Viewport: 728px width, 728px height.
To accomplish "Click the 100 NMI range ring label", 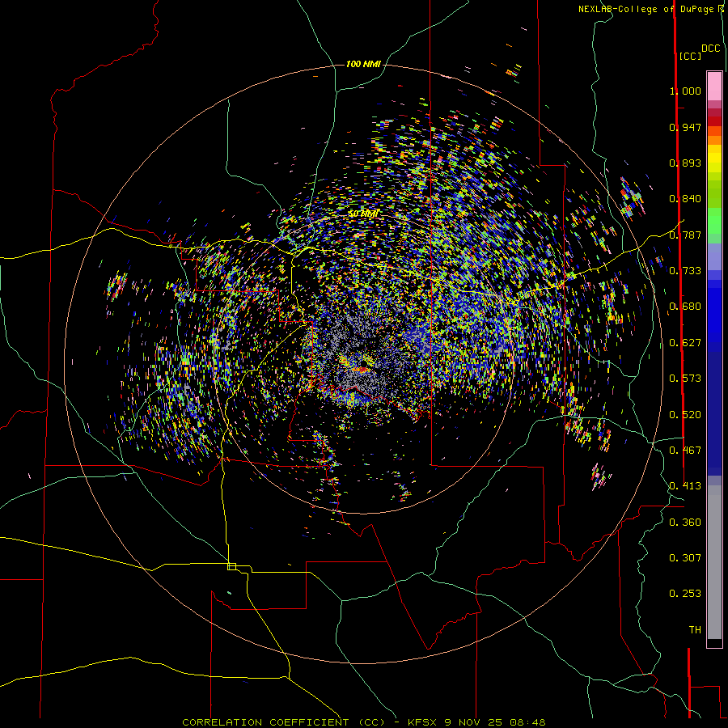I will coord(363,64).
